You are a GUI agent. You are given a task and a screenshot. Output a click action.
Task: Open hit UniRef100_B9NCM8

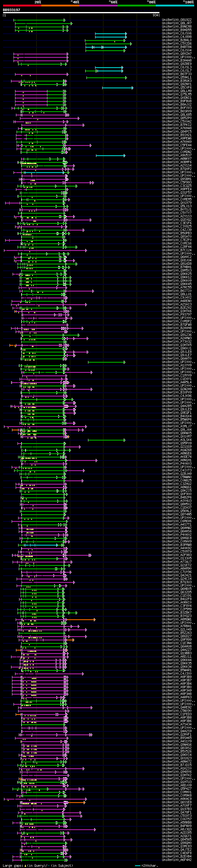[x=177, y=26]
